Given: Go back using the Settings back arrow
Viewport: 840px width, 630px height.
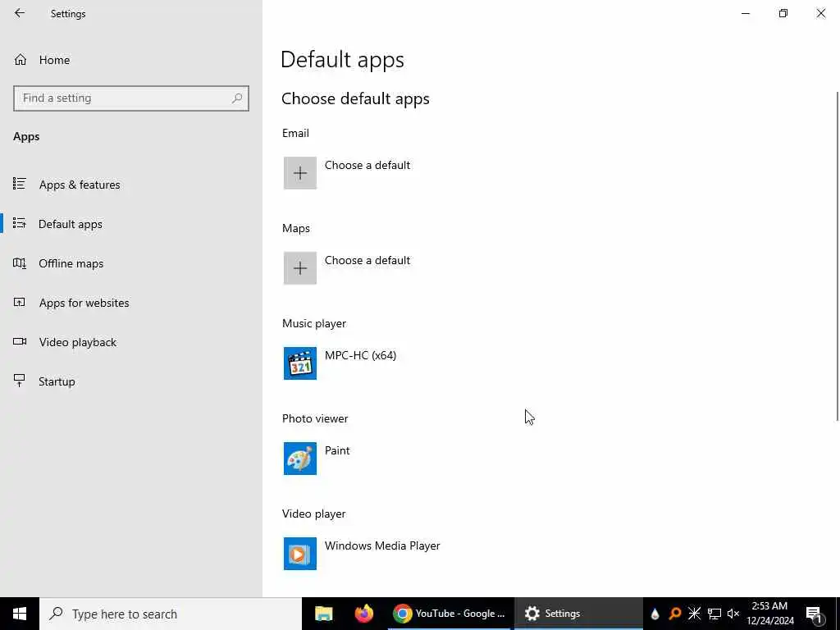Looking at the screenshot, I should click(20, 13).
